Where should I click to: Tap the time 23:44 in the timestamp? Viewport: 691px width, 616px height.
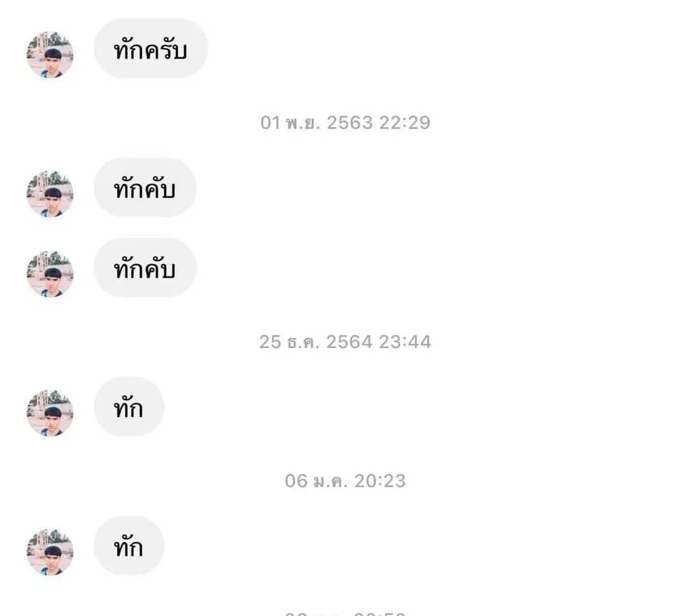tap(405, 342)
